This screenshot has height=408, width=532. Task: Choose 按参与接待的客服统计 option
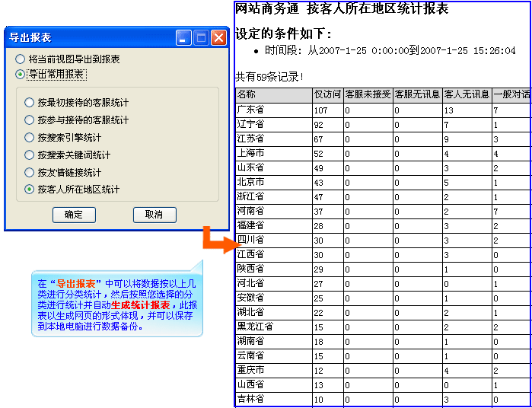[30, 120]
